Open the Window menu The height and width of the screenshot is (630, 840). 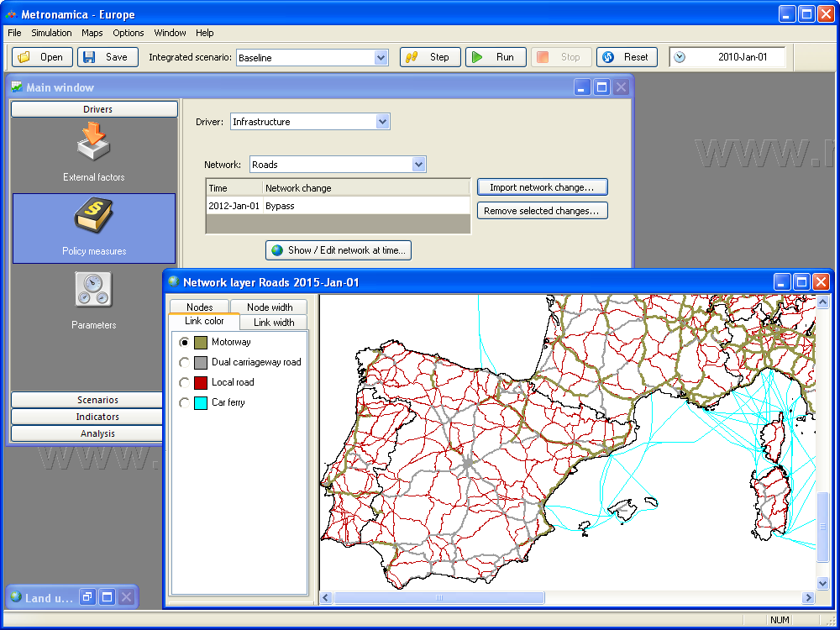[170, 33]
